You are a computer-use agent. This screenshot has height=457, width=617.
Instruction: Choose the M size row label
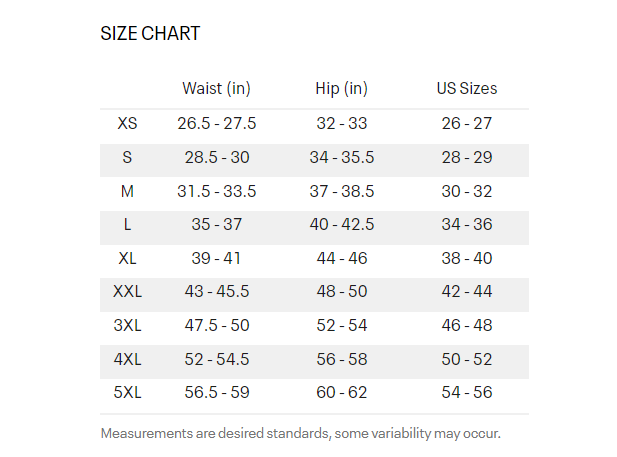(127, 191)
